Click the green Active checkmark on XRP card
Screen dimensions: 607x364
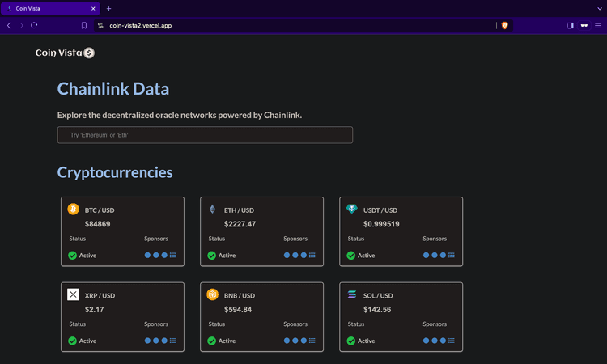click(x=72, y=341)
